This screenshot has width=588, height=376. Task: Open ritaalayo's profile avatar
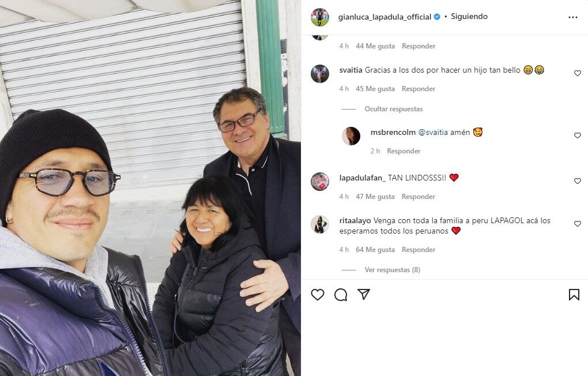(320, 224)
